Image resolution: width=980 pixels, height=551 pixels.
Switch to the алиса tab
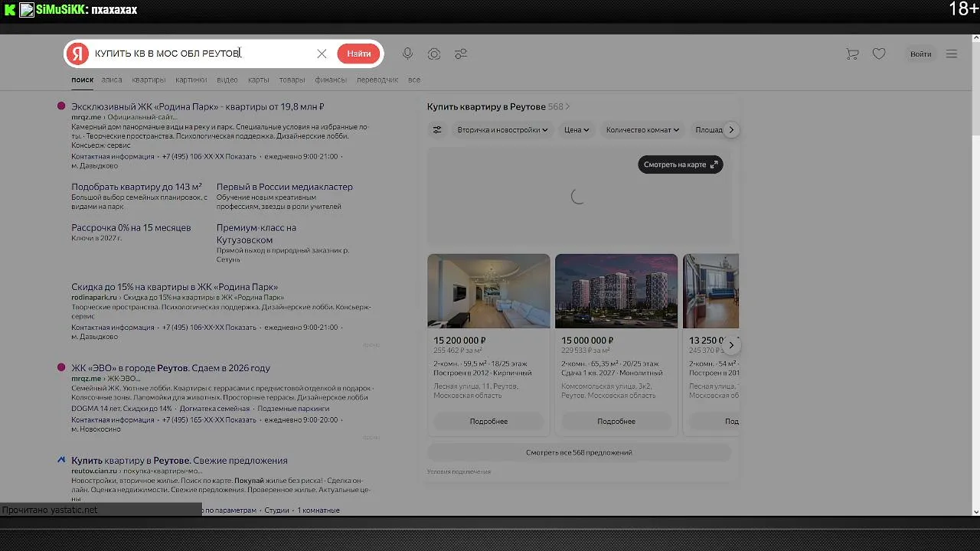[112, 80]
